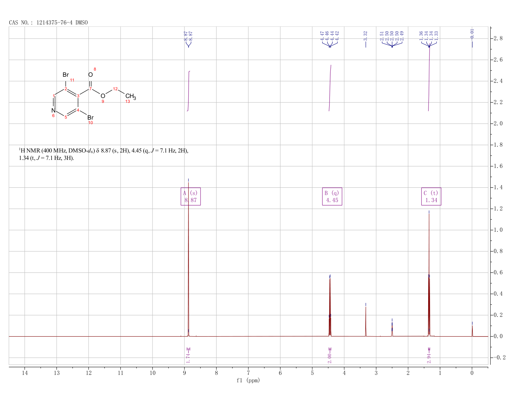
Task: Click the CH3 group in the structure
Action: [131, 96]
